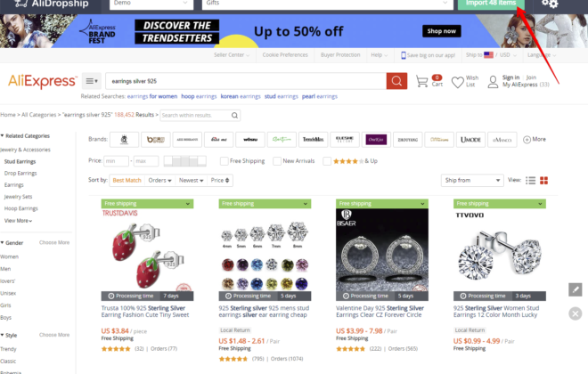Sort results by Best Match

coord(127,180)
